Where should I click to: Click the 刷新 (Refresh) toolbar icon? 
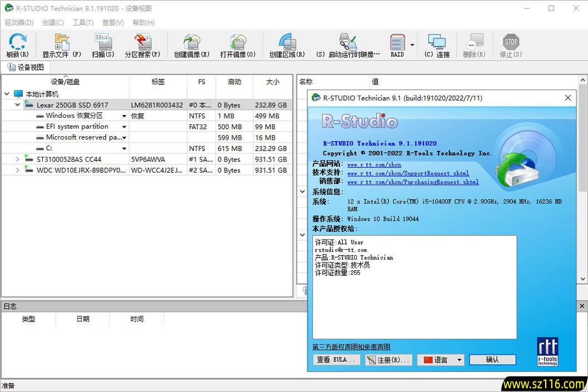click(17, 44)
